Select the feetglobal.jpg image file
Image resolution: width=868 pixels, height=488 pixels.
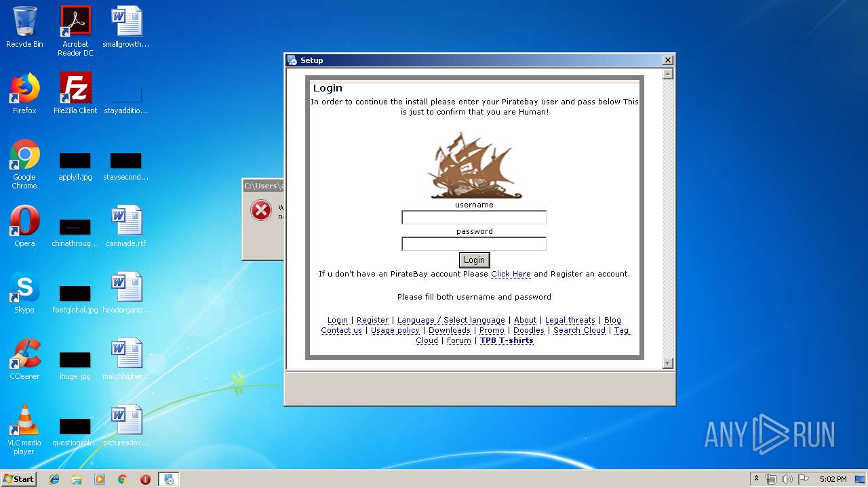pos(75,299)
